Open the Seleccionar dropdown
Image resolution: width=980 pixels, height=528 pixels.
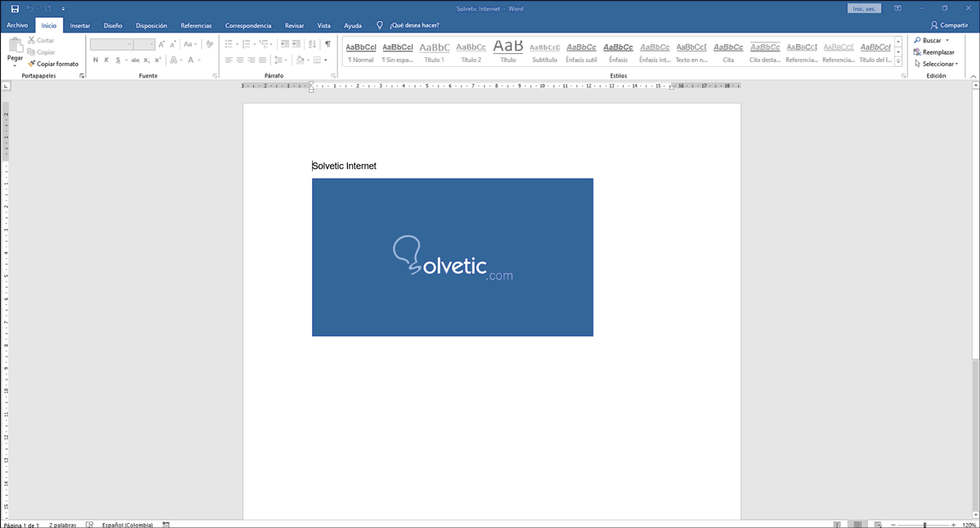pos(938,64)
